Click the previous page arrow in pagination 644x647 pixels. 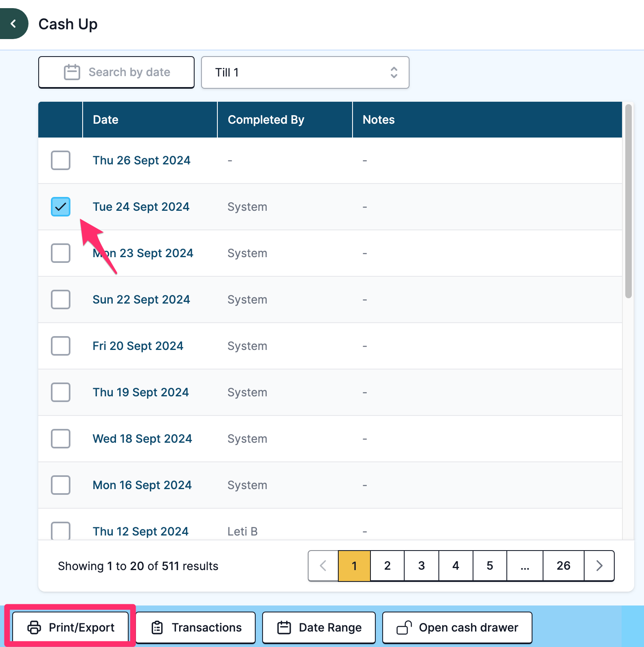click(323, 566)
